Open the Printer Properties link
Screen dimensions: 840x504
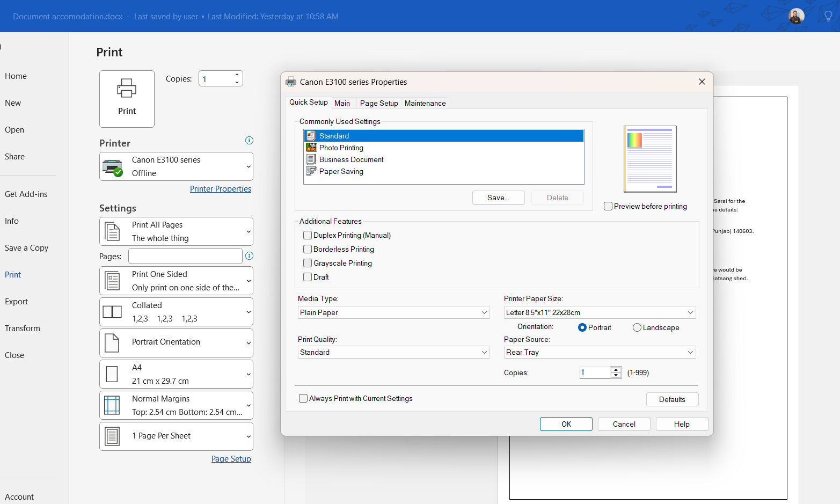(221, 188)
